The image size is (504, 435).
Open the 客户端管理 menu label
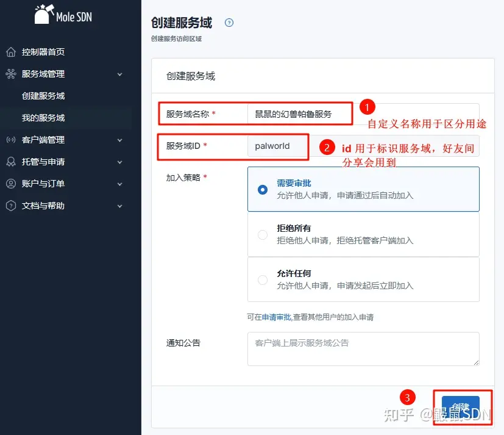43,140
